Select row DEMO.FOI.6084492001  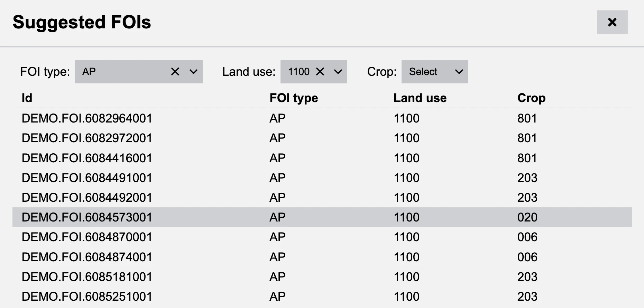point(87,198)
